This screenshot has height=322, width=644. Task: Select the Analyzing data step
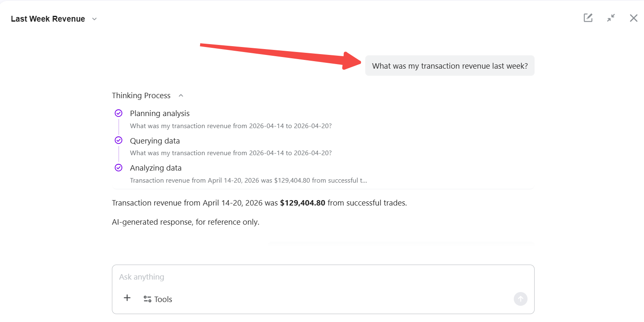click(156, 168)
